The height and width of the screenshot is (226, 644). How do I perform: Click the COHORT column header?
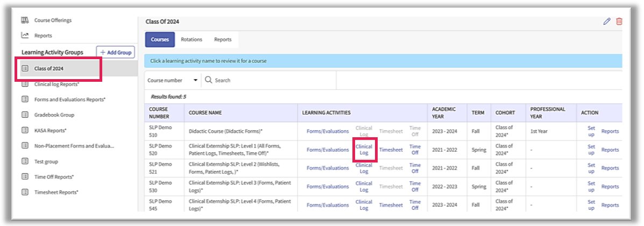[504, 112]
